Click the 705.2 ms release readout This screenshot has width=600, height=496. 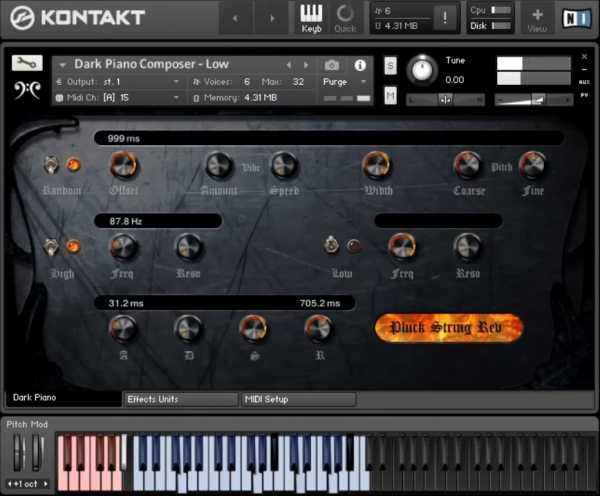pyautogui.click(x=320, y=303)
